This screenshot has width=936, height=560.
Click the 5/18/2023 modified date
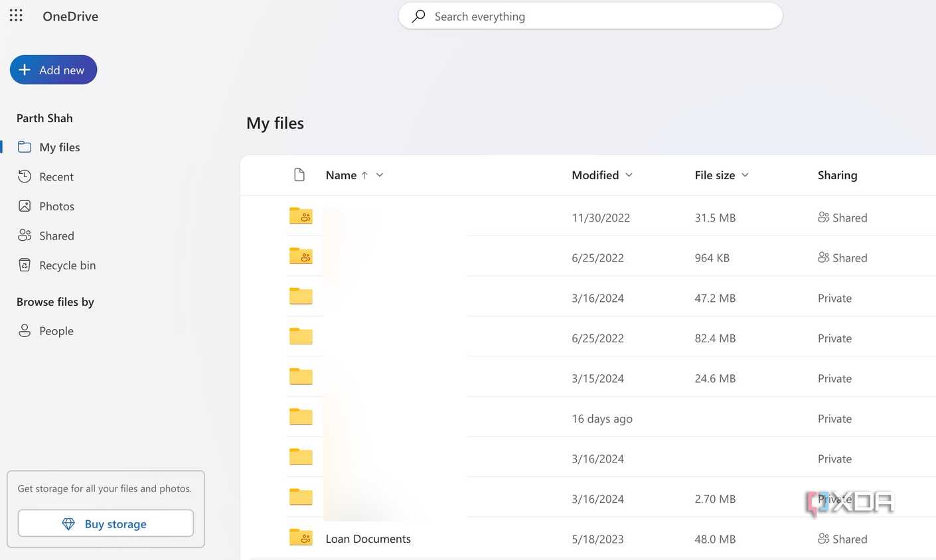[x=597, y=539]
